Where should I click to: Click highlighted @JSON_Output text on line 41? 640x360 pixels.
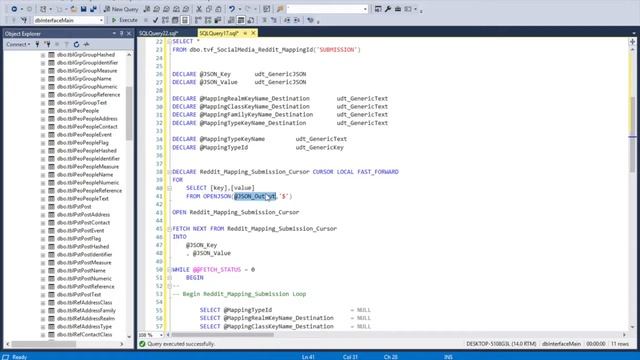click(255, 196)
